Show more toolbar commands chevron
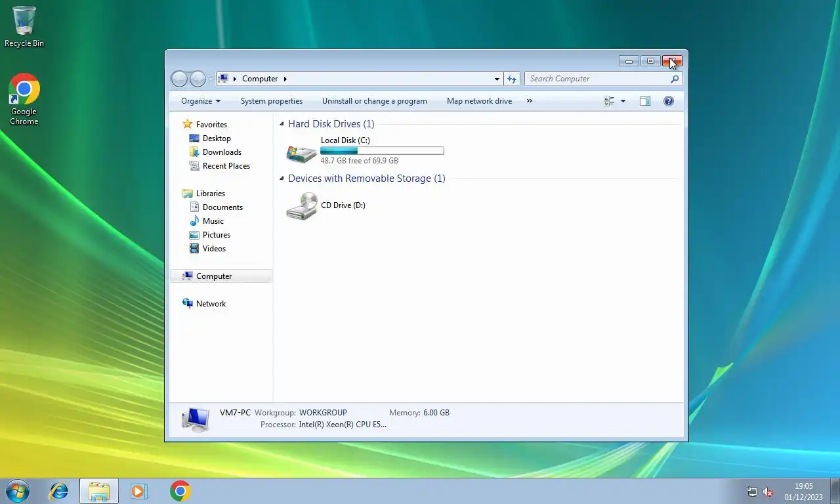 click(x=530, y=101)
